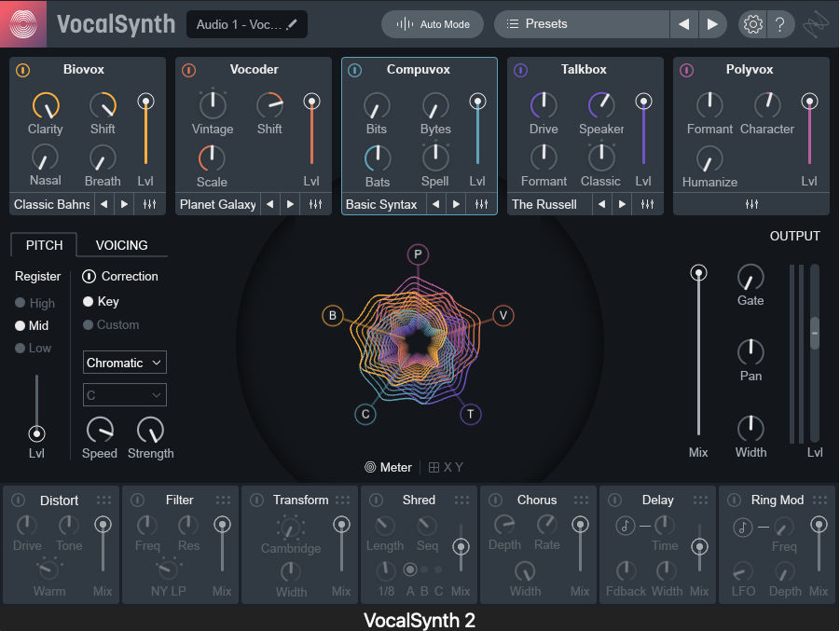Click the pencil icon to rename track
Image resolution: width=840 pixels, height=631 pixels.
pos(293,24)
